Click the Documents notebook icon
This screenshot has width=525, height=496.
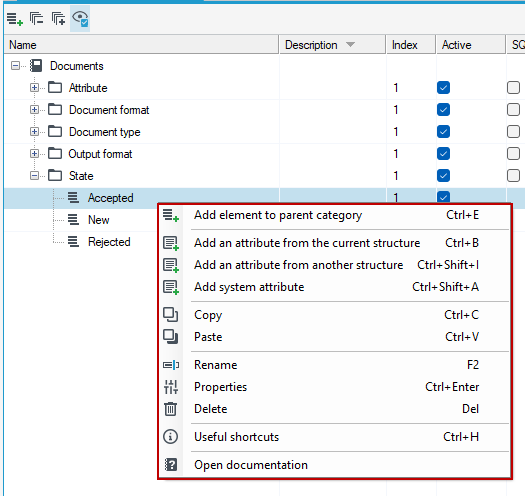pos(36,66)
